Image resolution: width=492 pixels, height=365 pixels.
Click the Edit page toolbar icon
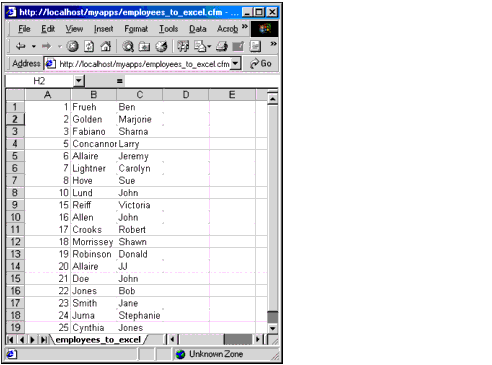coord(238,46)
